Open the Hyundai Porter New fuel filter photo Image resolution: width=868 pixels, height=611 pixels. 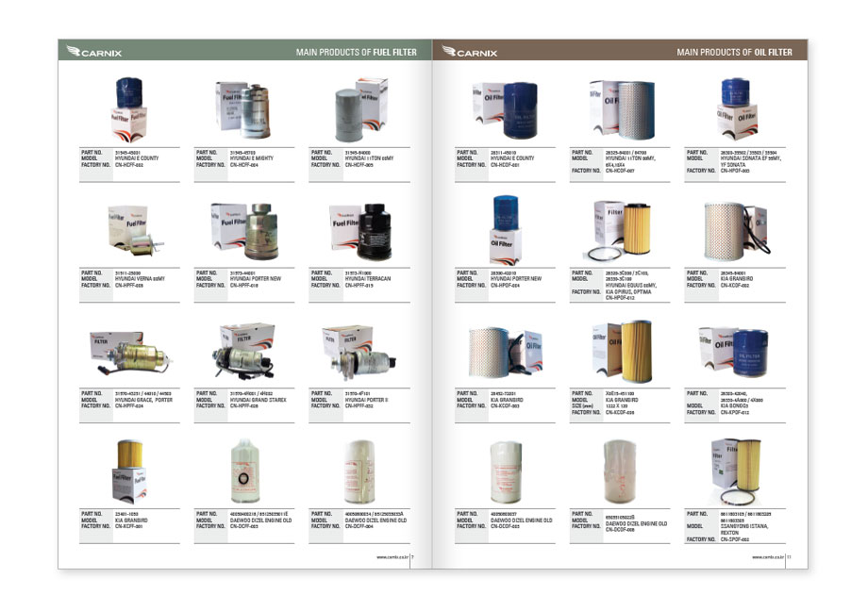click(244, 231)
